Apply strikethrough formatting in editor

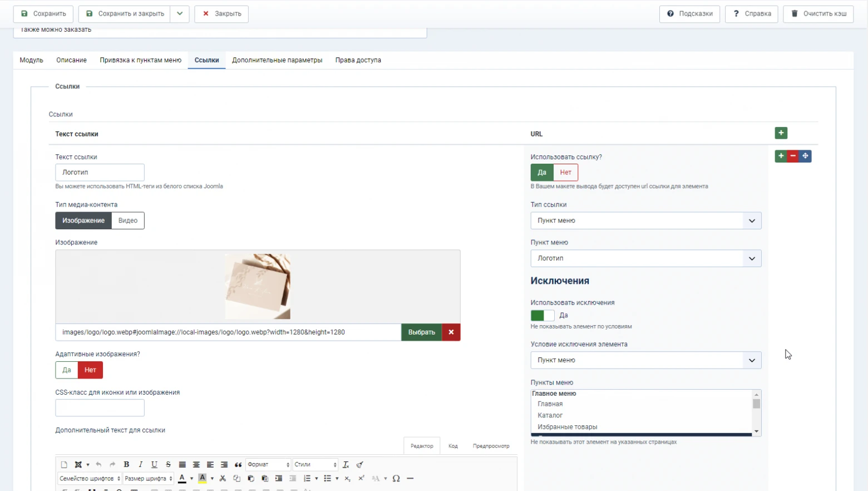pos(168,464)
